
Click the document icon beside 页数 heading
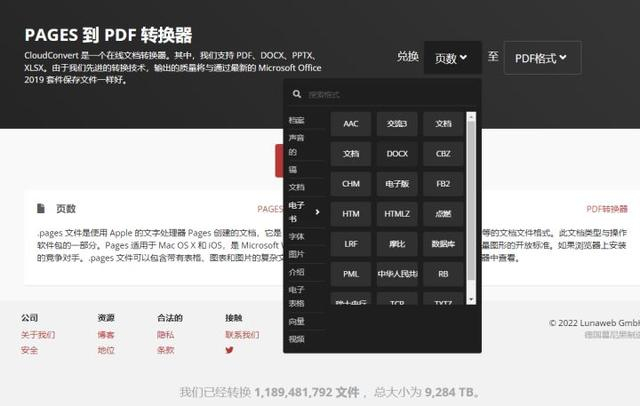point(40,208)
